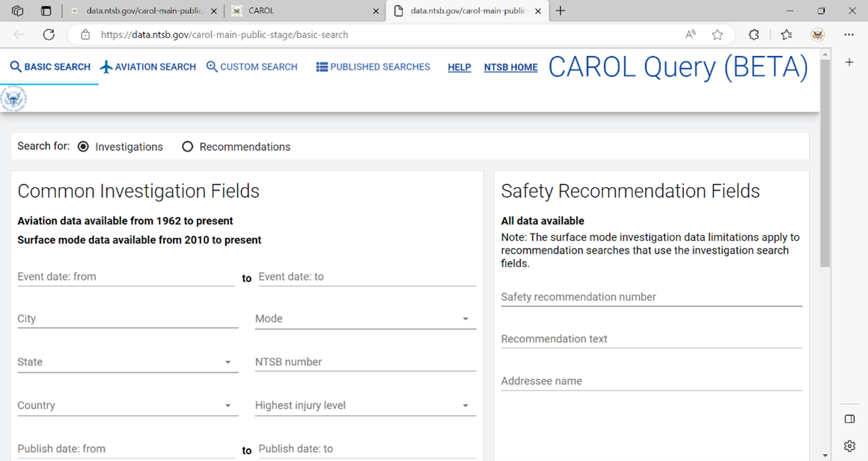Add page to favorites star icon

pos(718,35)
